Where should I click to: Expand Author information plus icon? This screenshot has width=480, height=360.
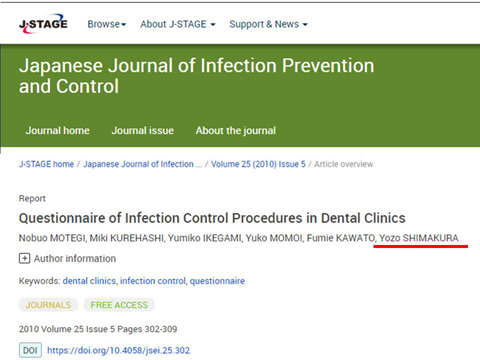tap(24, 258)
